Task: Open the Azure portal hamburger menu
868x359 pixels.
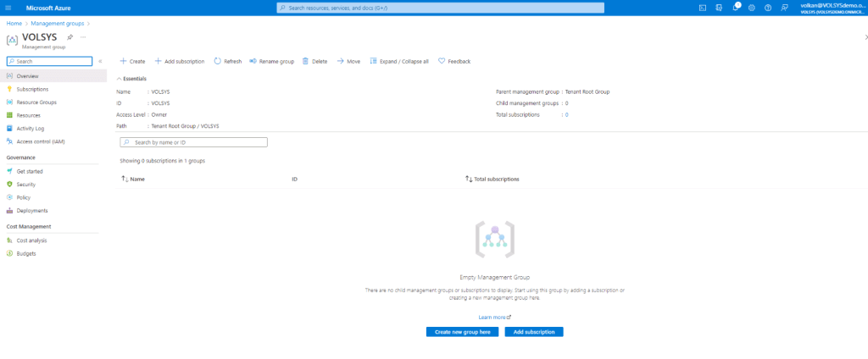Action: pos(8,8)
